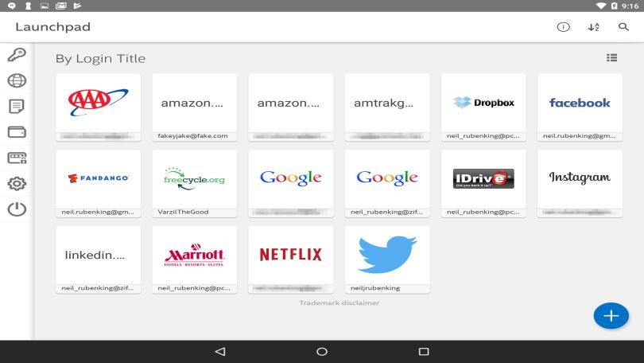Open the linkedin.... login tile
644x363 pixels.
(x=98, y=260)
